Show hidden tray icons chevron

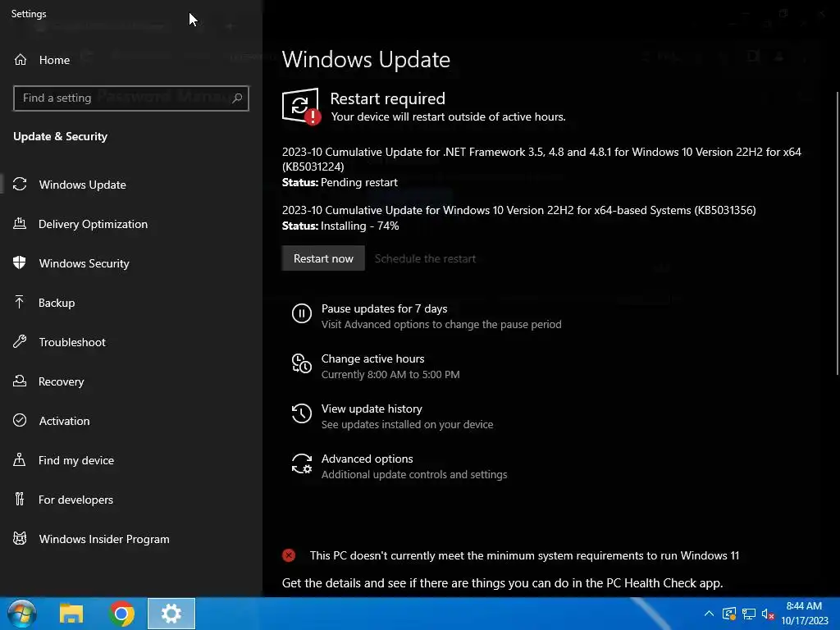pyautogui.click(x=709, y=614)
